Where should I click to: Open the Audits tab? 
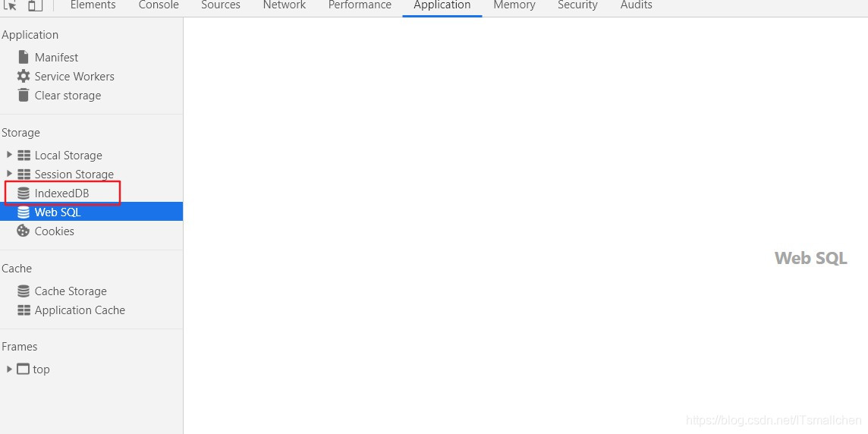point(636,5)
